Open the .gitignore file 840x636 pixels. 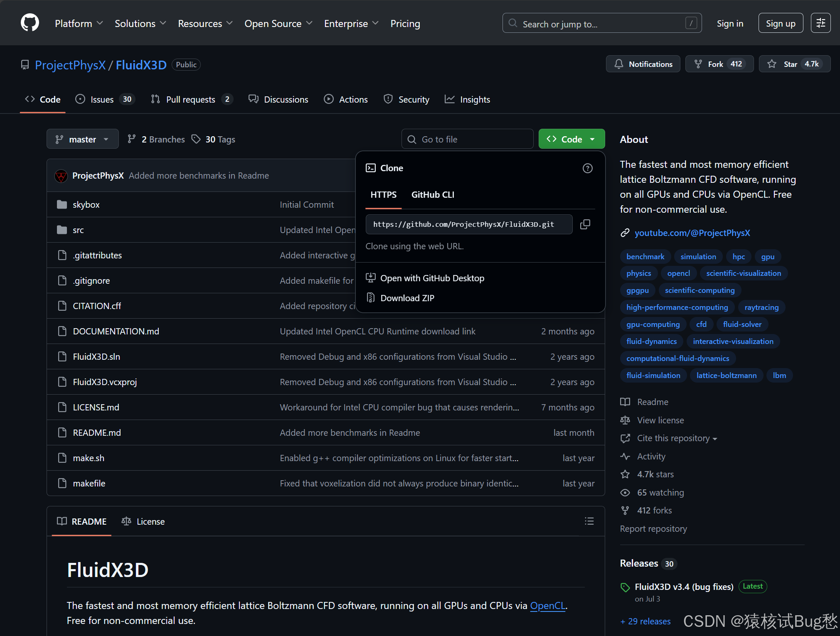coord(91,280)
